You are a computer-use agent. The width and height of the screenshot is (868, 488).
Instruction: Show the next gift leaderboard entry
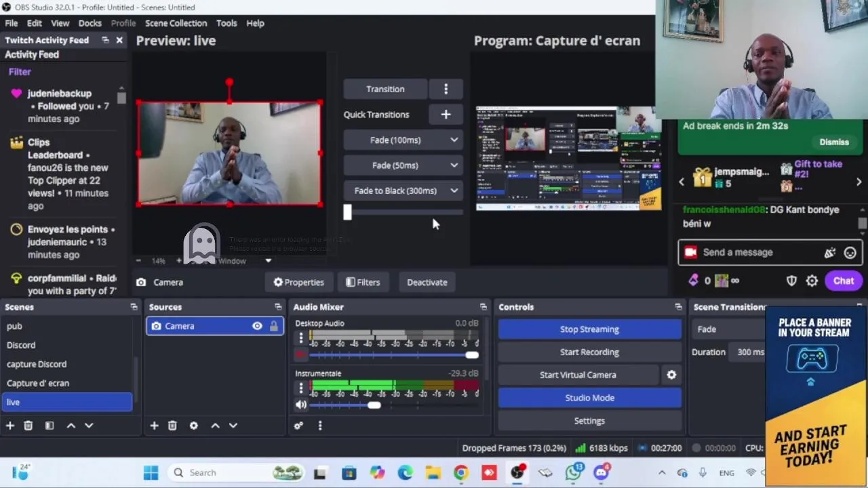coord(859,182)
